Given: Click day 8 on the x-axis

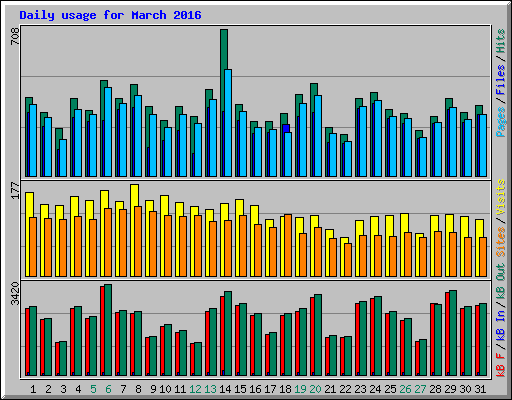Looking at the screenshot, I should tap(138, 389).
